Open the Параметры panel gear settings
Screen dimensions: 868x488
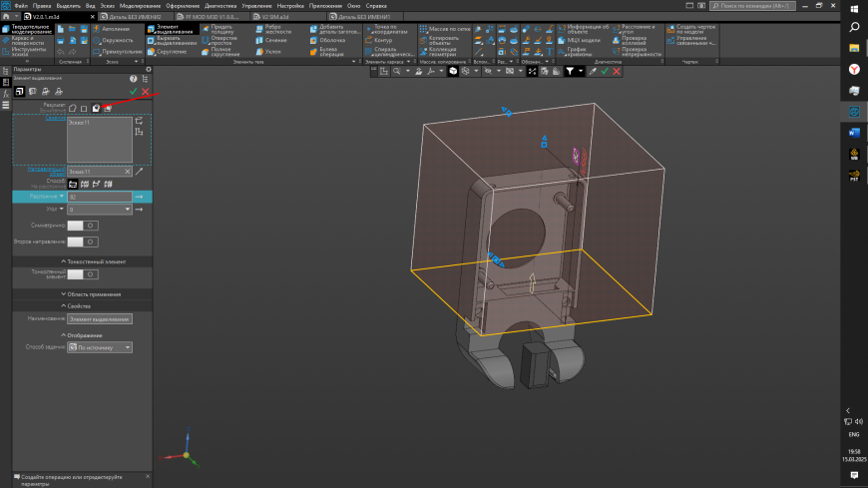pos(149,69)
